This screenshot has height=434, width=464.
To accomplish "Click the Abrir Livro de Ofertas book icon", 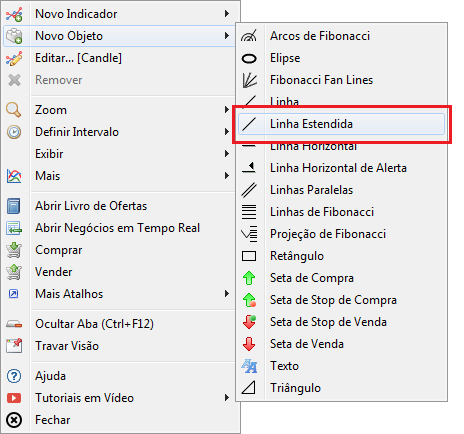I will 14,206.
